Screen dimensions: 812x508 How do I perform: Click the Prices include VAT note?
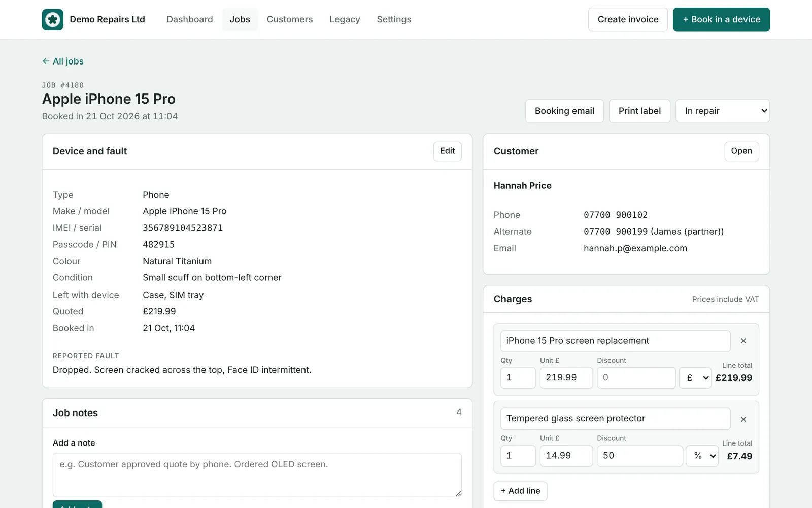pos(725,299)
